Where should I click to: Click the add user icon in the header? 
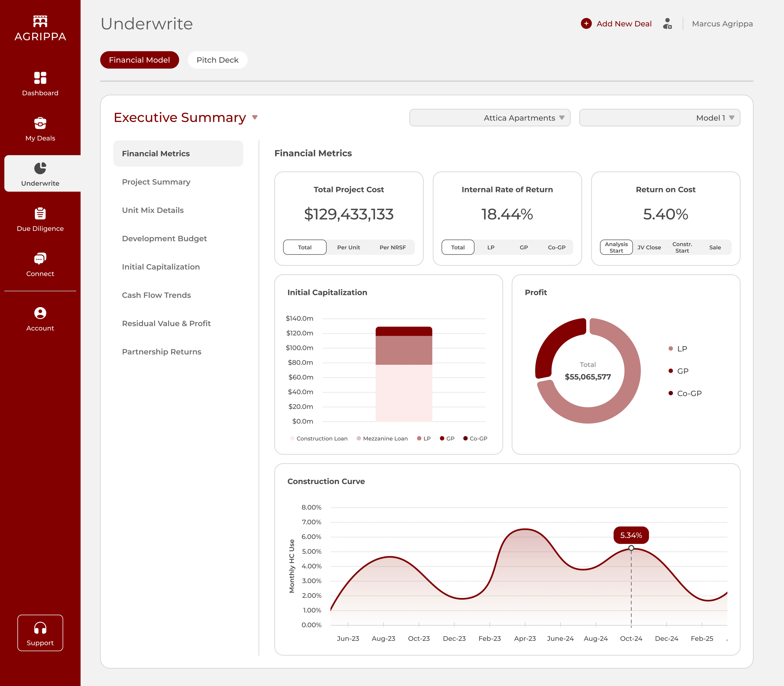click(x=667, y=24)
